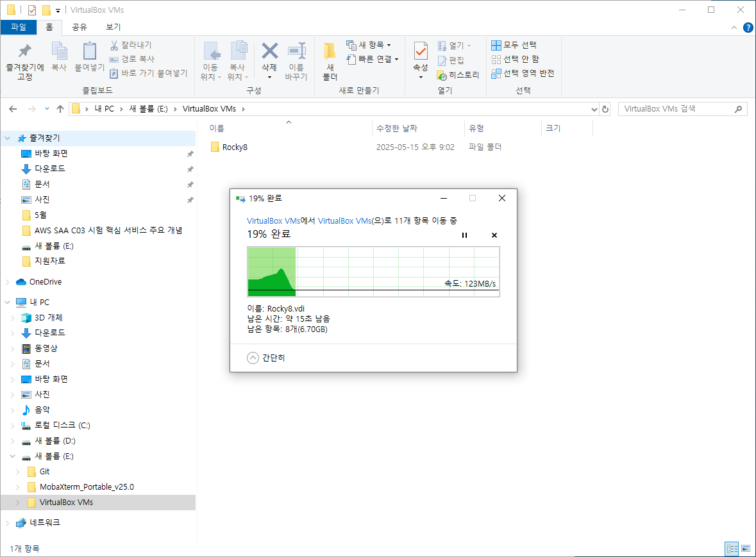Go back with the left arrow
Image resolution: width=756 pixels, height=557 pixels.
pyautogui.click(x=13, y=109)
